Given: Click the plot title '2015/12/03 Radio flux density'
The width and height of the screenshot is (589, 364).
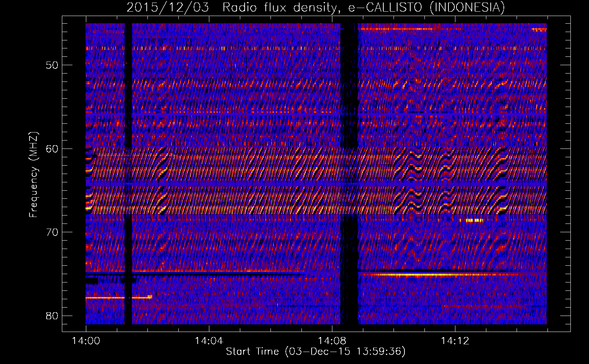Looking at the screenshot, I should pyautogui.click(x=231, y=8).
